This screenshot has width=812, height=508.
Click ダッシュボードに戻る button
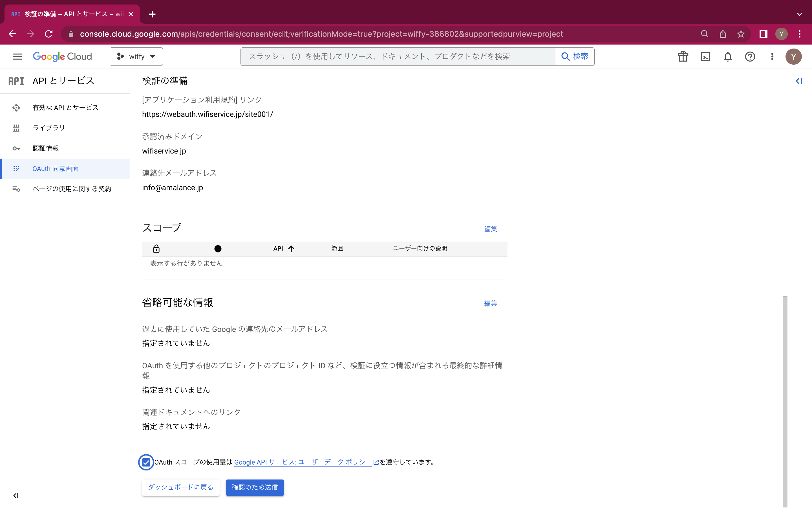pos(180,487)
